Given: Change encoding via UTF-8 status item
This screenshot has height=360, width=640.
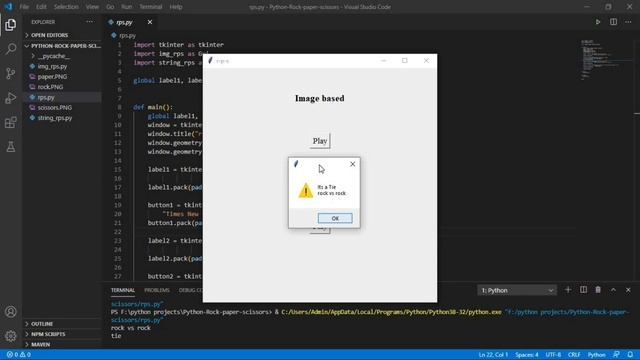Looking at the screenshot, I should pos(553,355).
